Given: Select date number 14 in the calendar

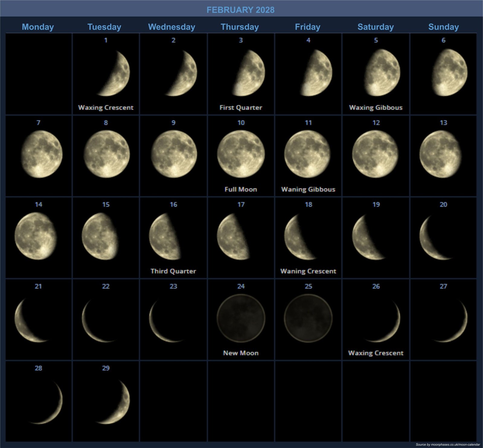Looking at the screenshot, I should click(x=38, y=205).
